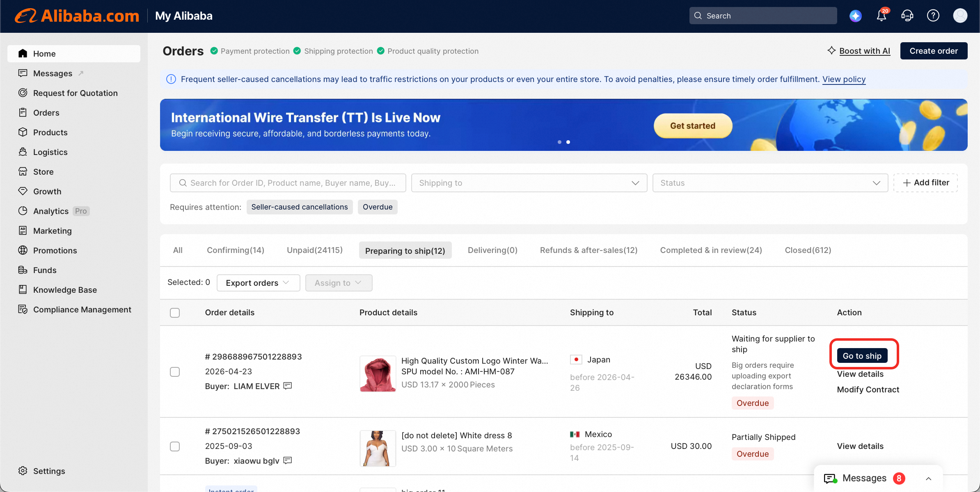Expand the Assign to dropdown
Screen dimensions: 980x492
coord(339,283)
